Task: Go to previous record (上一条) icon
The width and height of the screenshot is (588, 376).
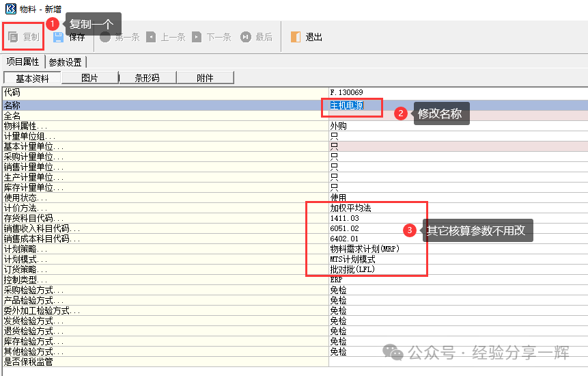Action: (151, 37)
